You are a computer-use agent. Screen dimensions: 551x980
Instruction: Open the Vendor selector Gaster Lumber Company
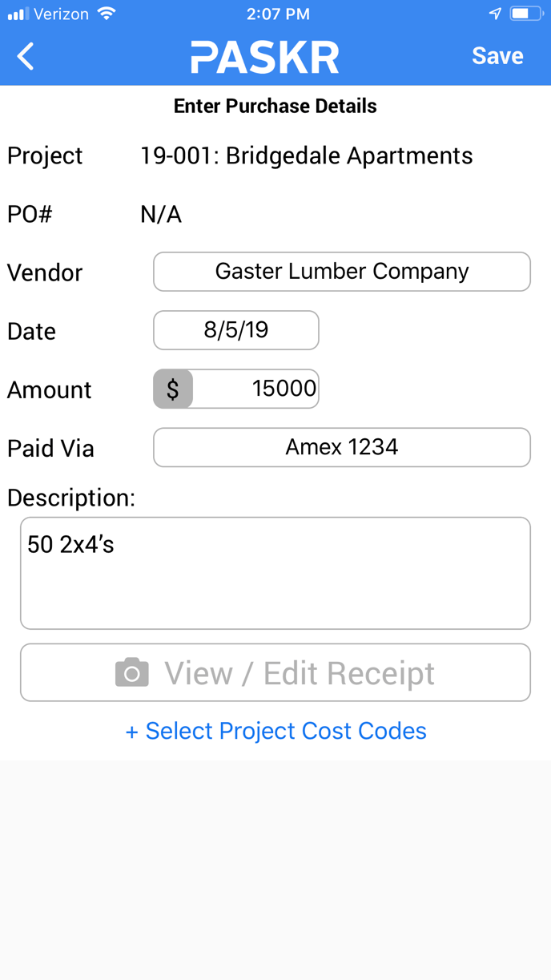click(x=342, y=272)
